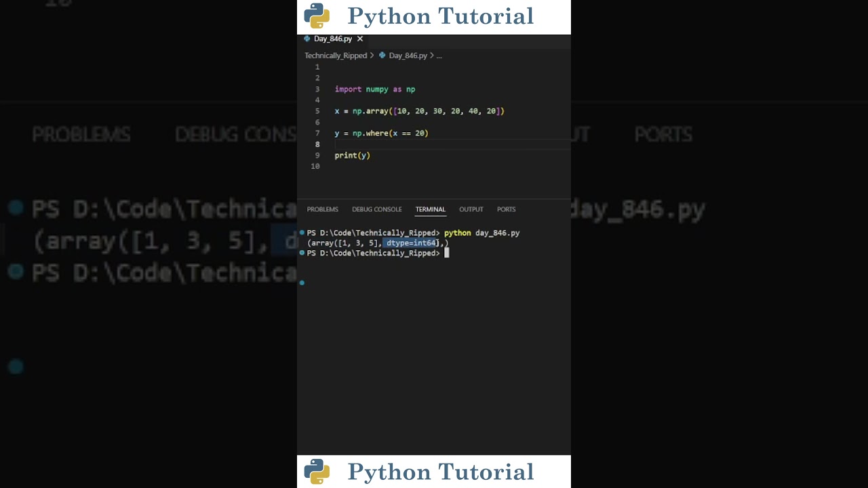Switch to the DEBUG CONSOLE panel tab
This screenshot has height=488, width=868.
click(x=377, y=209)
